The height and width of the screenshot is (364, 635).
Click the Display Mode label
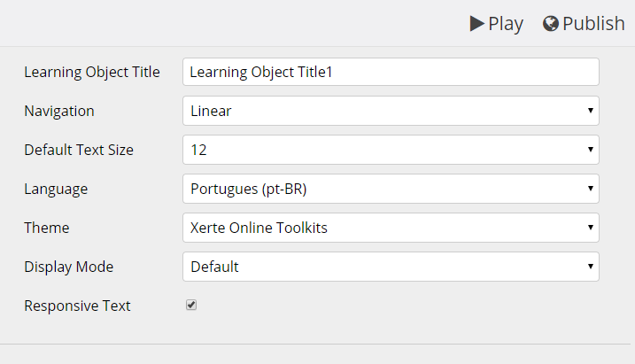(69, 267)
